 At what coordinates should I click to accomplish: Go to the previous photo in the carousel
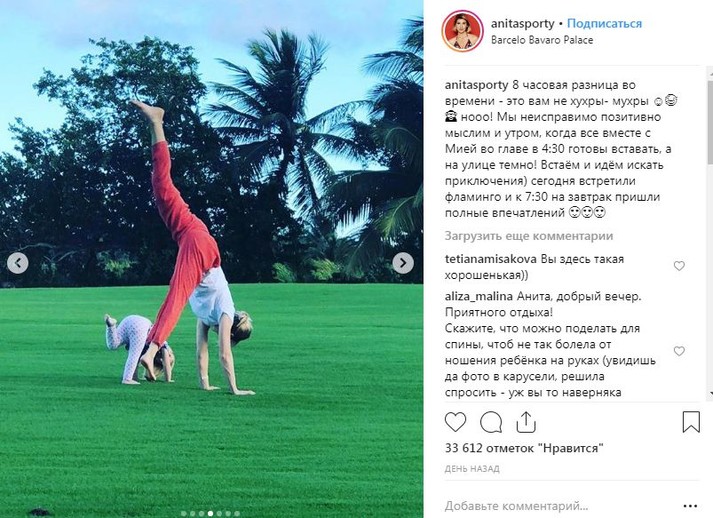(x=18, y=263)
